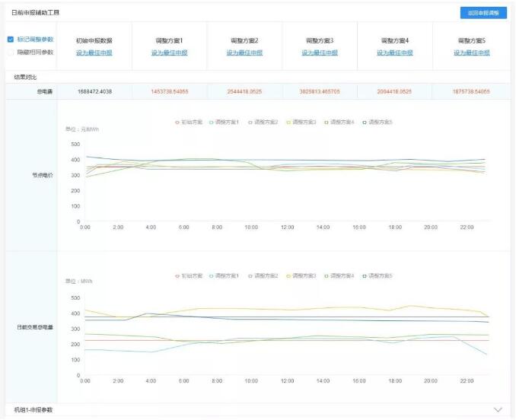The image size is (516, 420).
Task: Toggle 初始方案 legend marker in day-ahead volume chart
Action: pos(177,276)
